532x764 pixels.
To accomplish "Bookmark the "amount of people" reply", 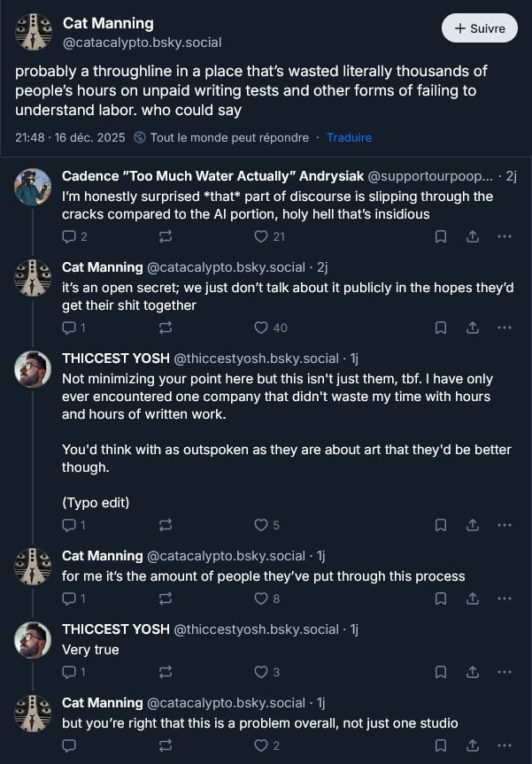I will pyautogui.click(x=440, y=598).
